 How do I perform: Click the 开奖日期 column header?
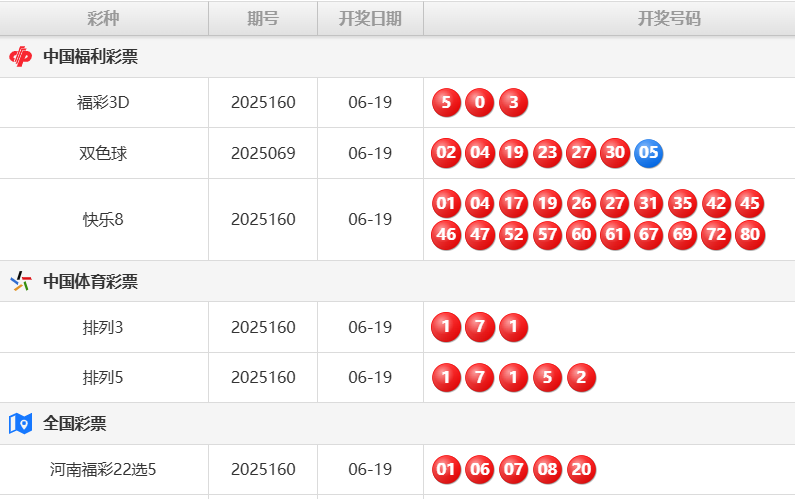tap(370, 18)
